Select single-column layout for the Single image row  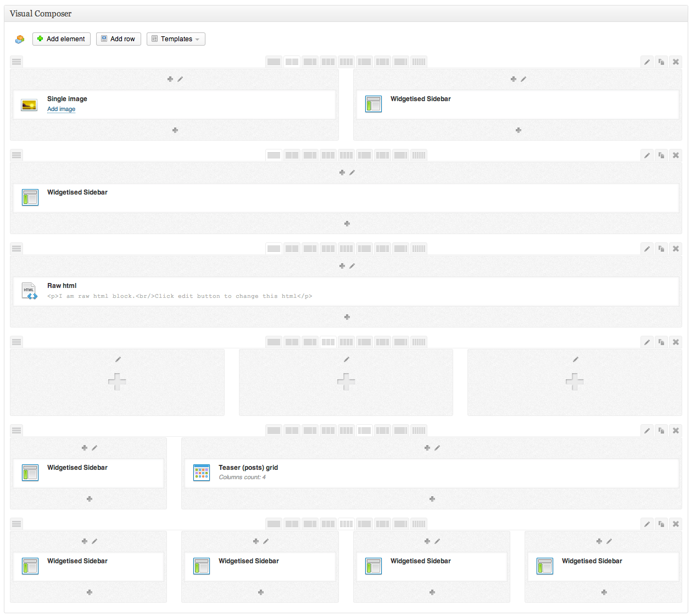coord(274,62)
